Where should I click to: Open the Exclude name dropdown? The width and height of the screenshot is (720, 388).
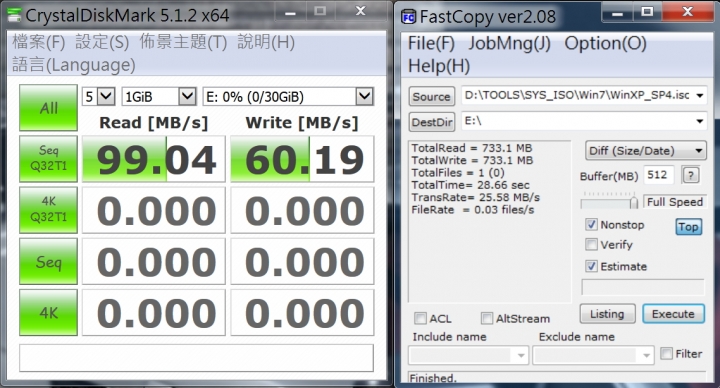coord(593,355)
